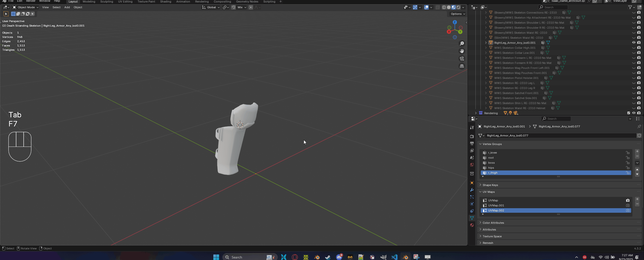Click the pan view hand icon

462,51
